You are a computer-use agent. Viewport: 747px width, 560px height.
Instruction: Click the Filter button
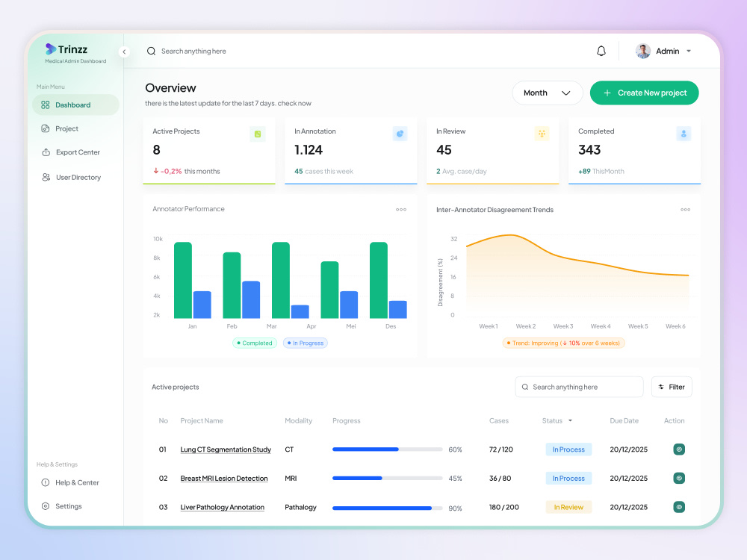click(672, 387)
